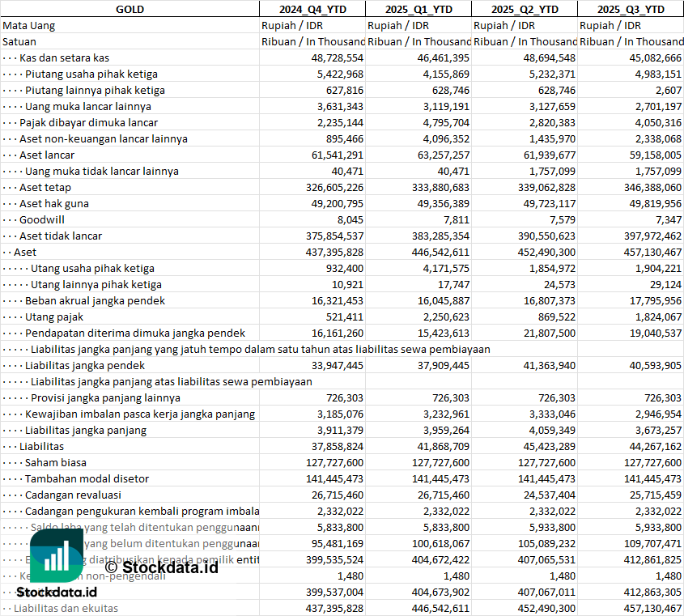Screen dimensions: 684x616
Task: Select the Saham biasa row label
Action: (x=55, y=462)
